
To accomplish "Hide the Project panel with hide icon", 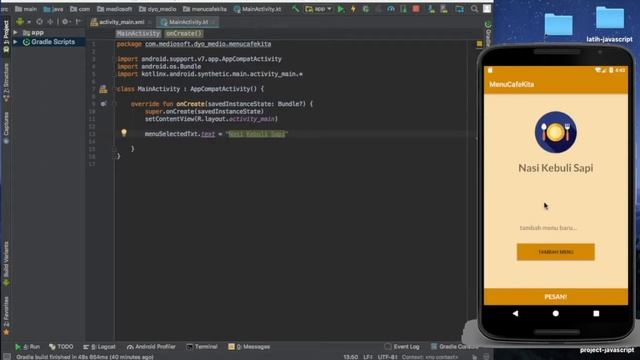I will coord(78,22).
